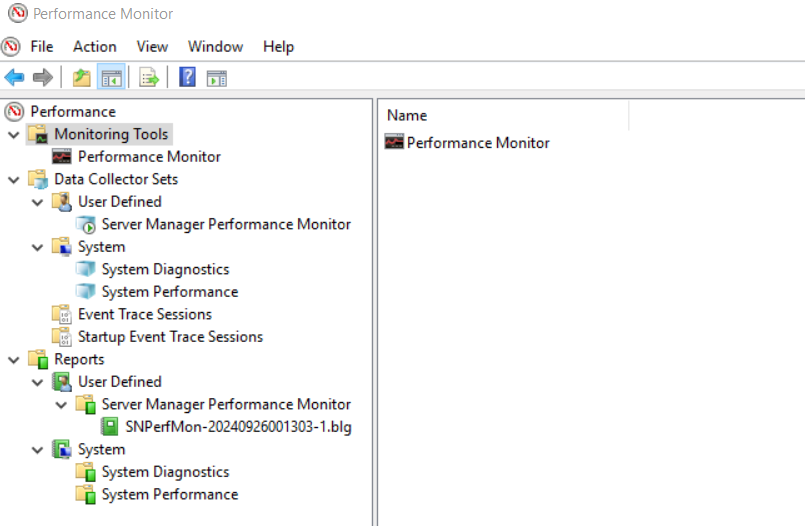
Task: Collapse Server Manager Performance Monitor reports folder
Action: [x=61, y=405]
